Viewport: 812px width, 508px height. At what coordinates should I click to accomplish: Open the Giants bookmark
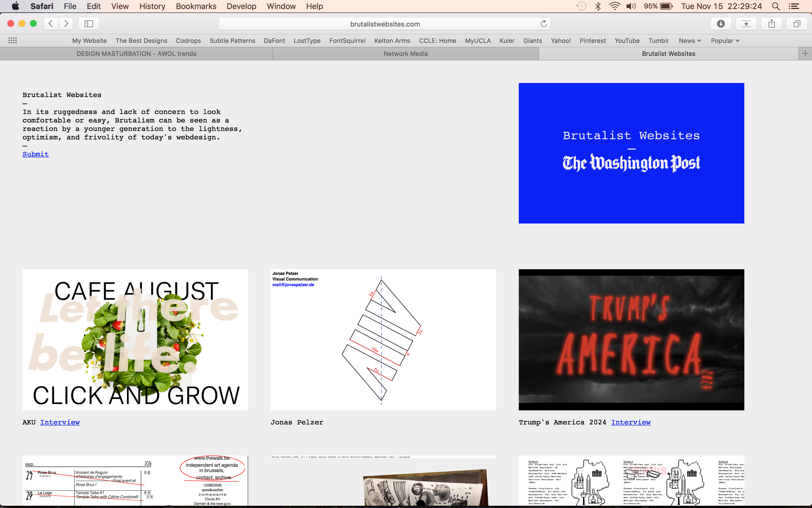pos(533,41)
